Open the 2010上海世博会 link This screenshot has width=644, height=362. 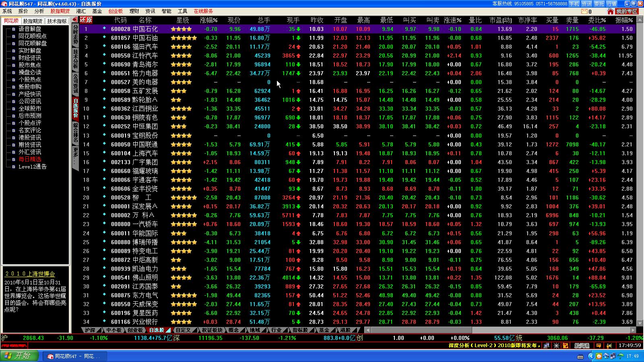tap(30, 274)
